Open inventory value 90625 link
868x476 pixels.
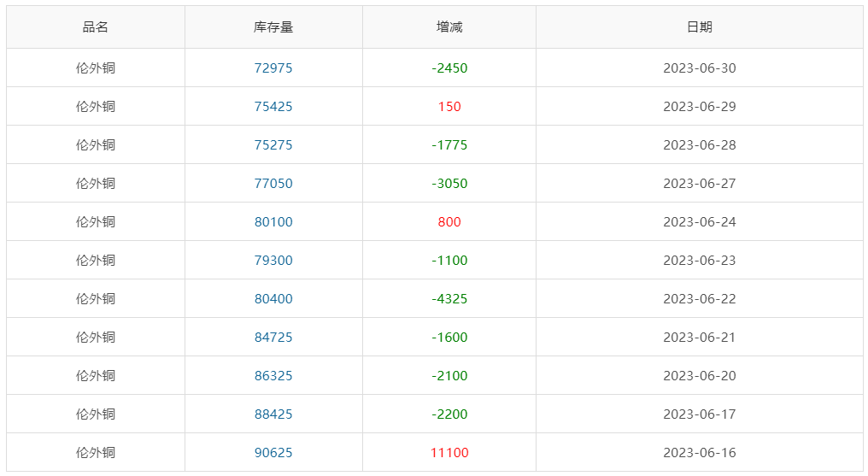pos(273,453)
